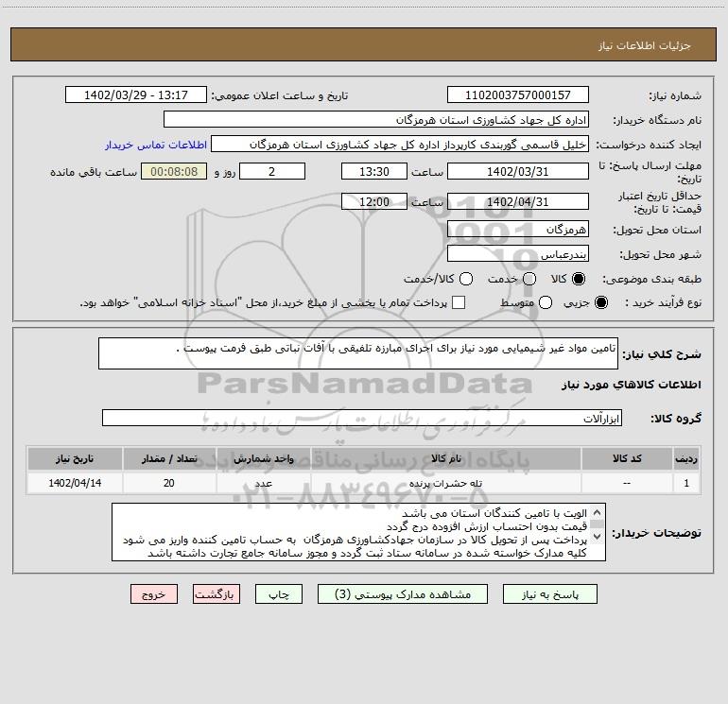Click the response deadline time 13:30
The height and width of the screenshot is (704, 728).
point(374,172)
